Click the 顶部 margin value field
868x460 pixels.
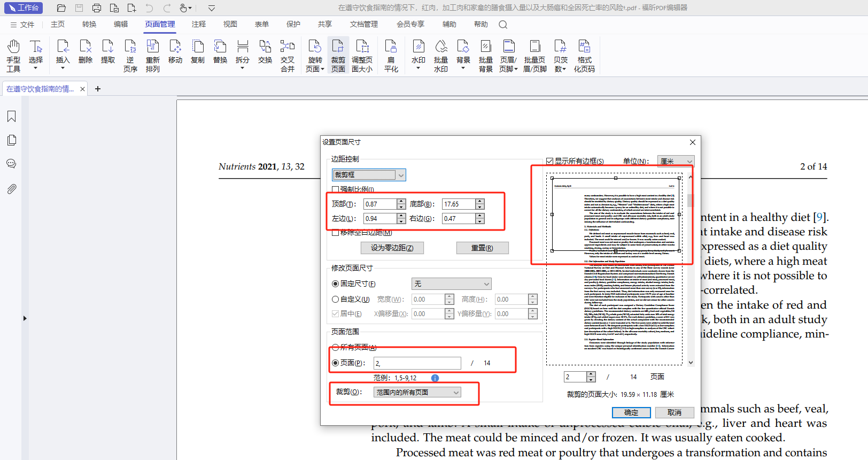click(x=380, y=204)
